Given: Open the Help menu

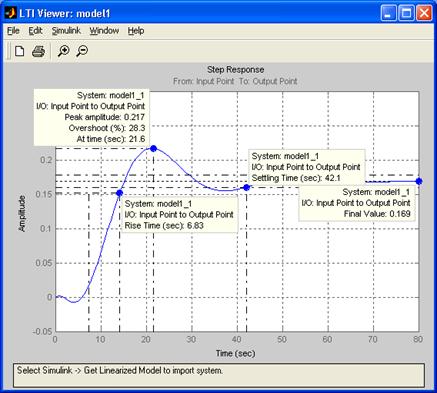Looking at the screenshot, I should (136, 31).
